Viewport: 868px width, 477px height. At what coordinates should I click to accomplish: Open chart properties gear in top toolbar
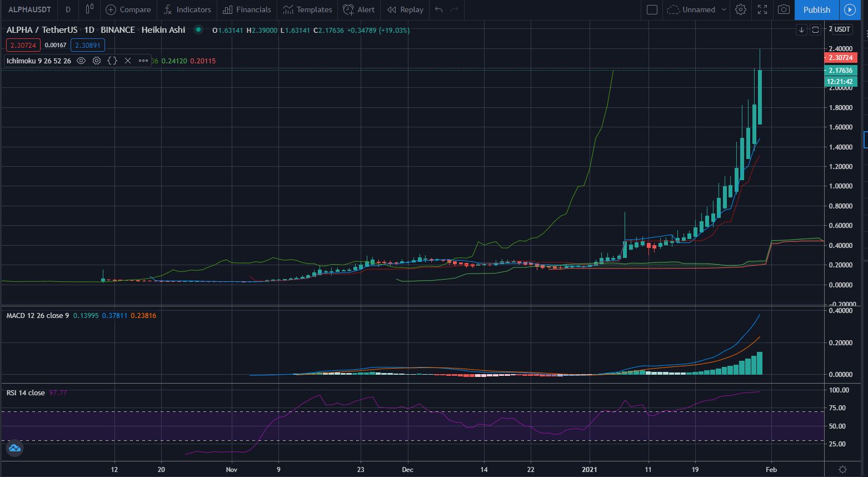pyautogui.click(x=741, y=9)
